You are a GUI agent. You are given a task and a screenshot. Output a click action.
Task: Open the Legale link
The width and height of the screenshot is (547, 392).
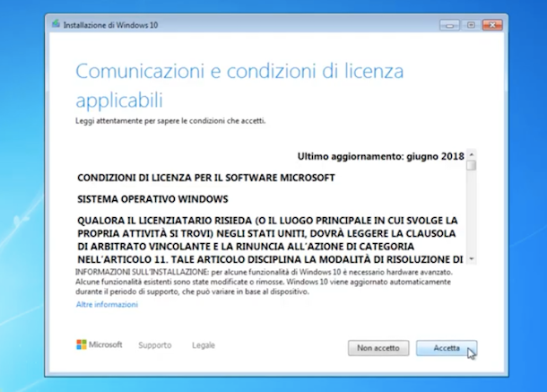pos(204,345)
